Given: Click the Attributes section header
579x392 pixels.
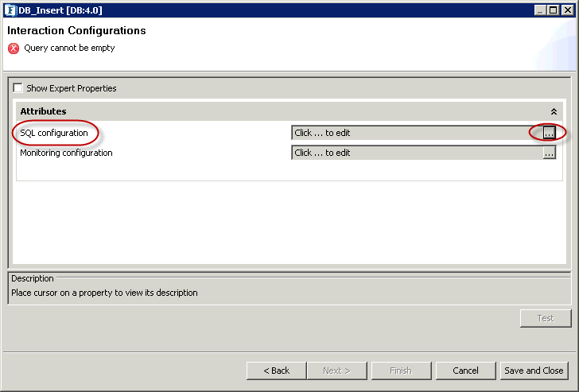Looking at the screenshot, I should (44, 111).
